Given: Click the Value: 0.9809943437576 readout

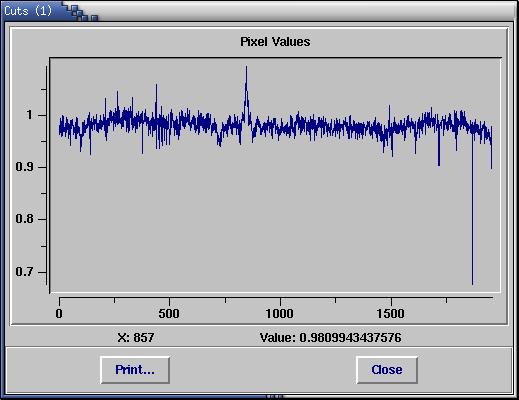Looking at the screenshot, I should point(331,338).
